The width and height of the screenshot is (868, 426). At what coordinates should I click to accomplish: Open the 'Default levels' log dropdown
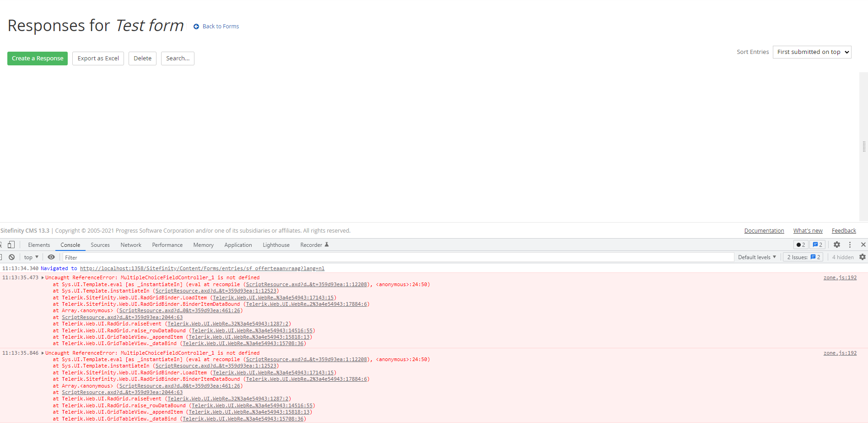[x=757, y=257]
